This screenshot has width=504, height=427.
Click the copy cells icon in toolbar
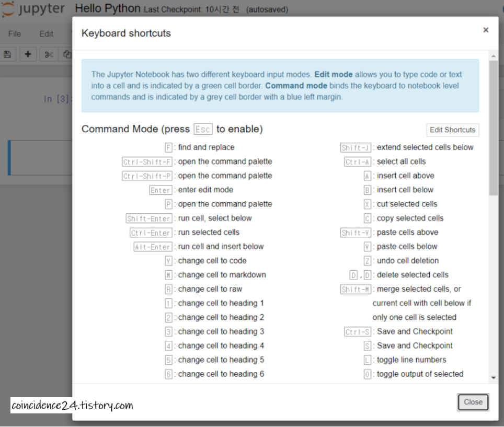66,54
